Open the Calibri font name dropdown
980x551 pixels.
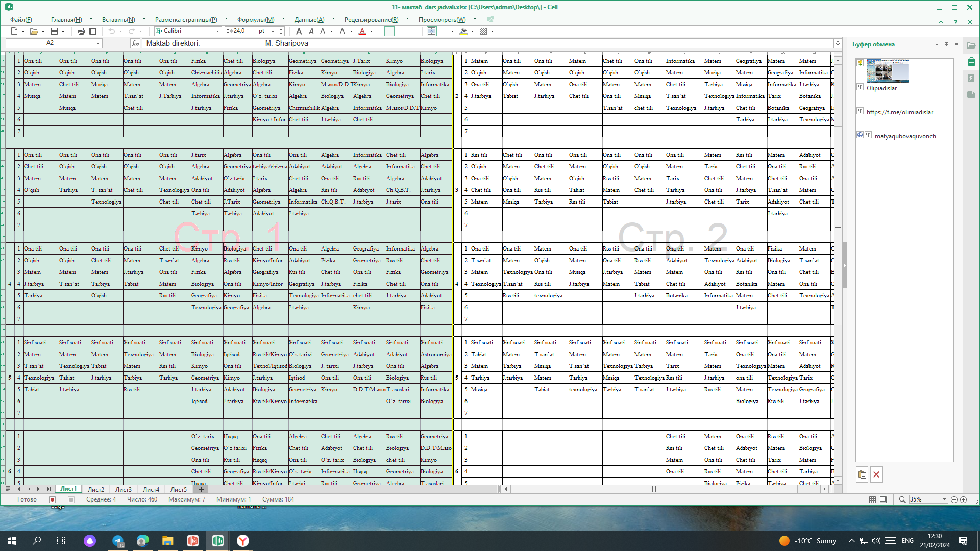point(217,31)
